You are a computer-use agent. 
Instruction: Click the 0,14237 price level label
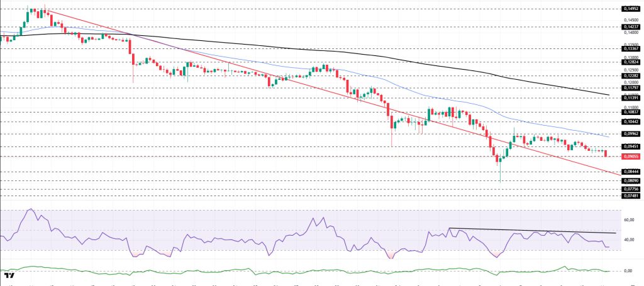pyautogui.click(x=631, y=26)
